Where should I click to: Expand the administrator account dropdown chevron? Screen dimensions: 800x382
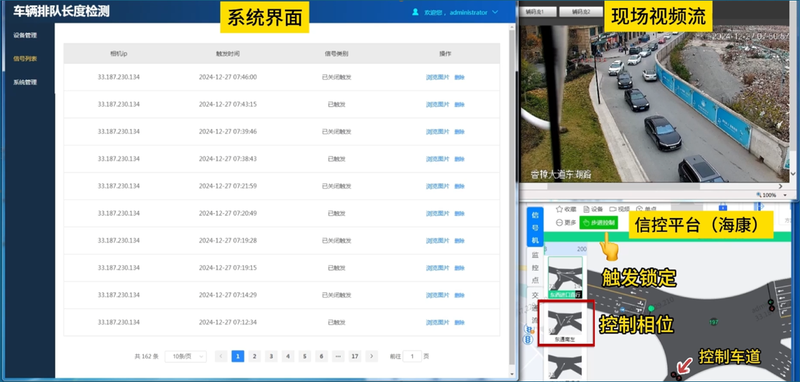click(x=495, y=12)
